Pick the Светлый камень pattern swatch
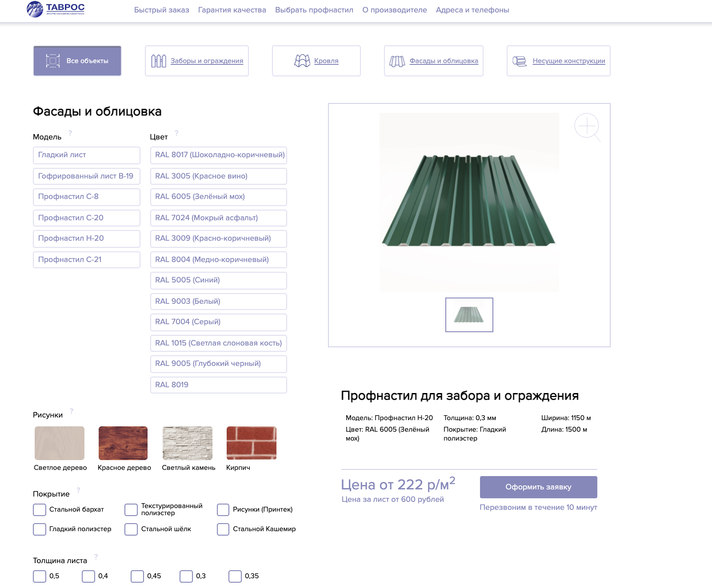The width and height of the screenshot is (712, 588). click(x=188, y=443)
